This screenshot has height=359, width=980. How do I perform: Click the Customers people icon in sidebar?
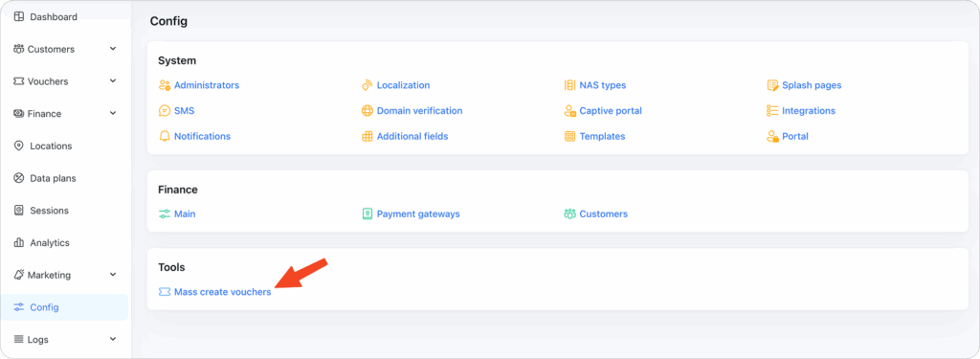point(19,49)
